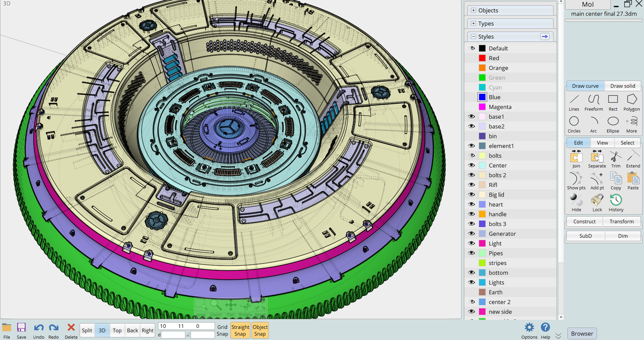
Task: Click the Undo icon
Action: point(39,330)
